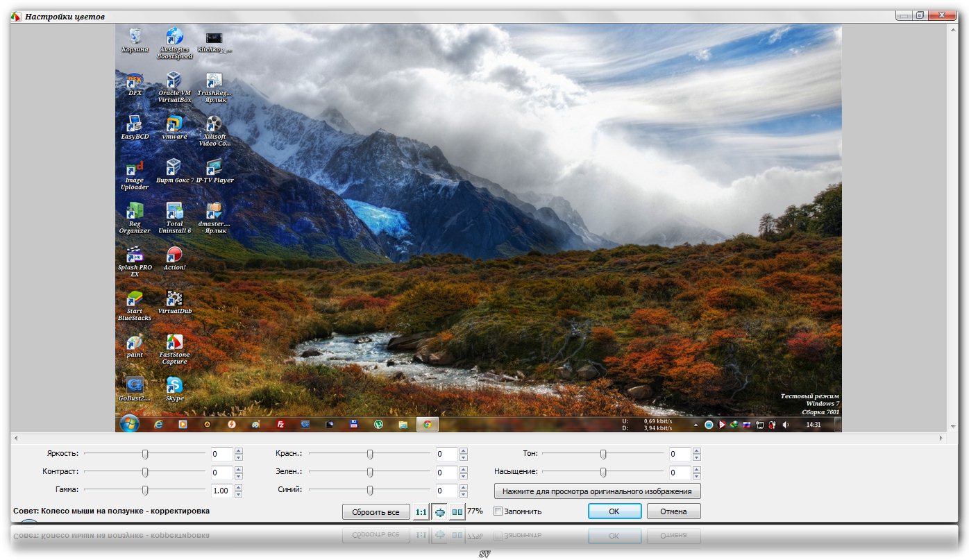Click inside the Красн. value field
Viewport: 969px width, 560px height.
click(446, 455)
